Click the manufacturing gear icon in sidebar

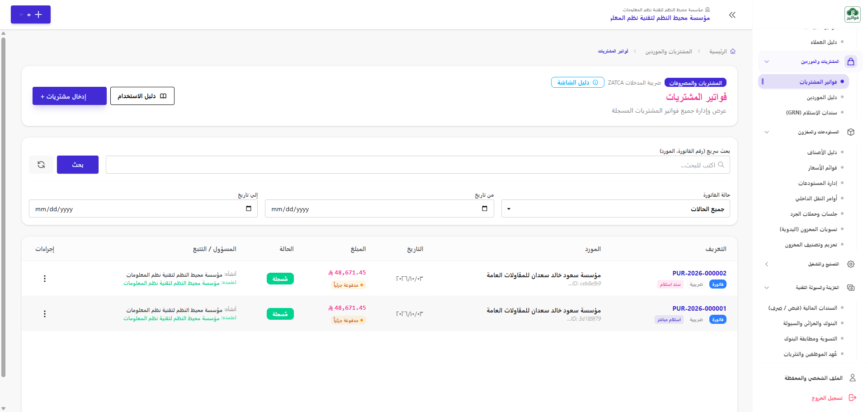pos(851,264)
